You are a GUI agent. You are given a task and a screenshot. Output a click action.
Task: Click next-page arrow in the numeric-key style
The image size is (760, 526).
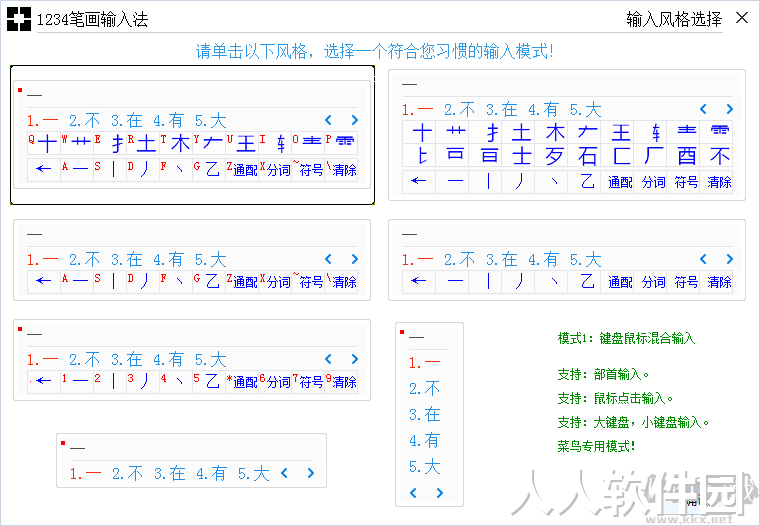pos(355,359)
